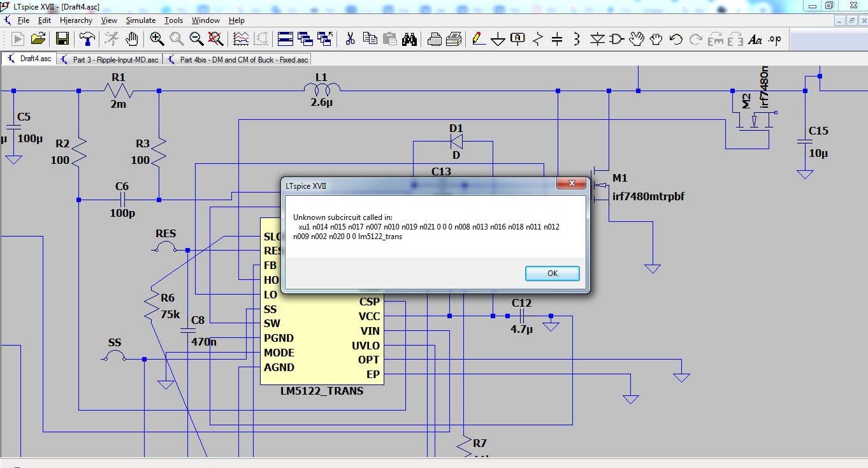Click OK in the error dialog
The height and width of the screenshot is (468, 868).
(553, 274)
